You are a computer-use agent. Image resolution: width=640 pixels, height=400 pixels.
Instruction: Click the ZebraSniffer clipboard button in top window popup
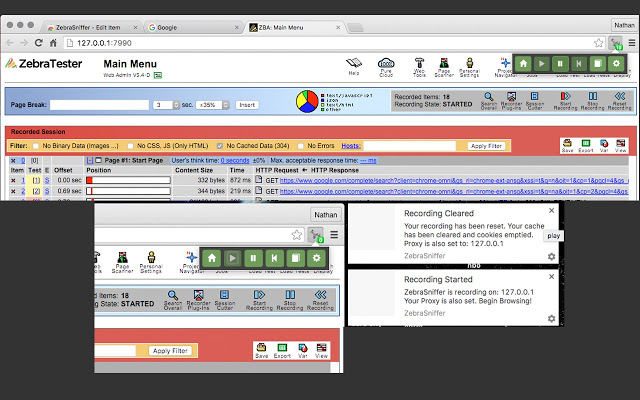598,64
